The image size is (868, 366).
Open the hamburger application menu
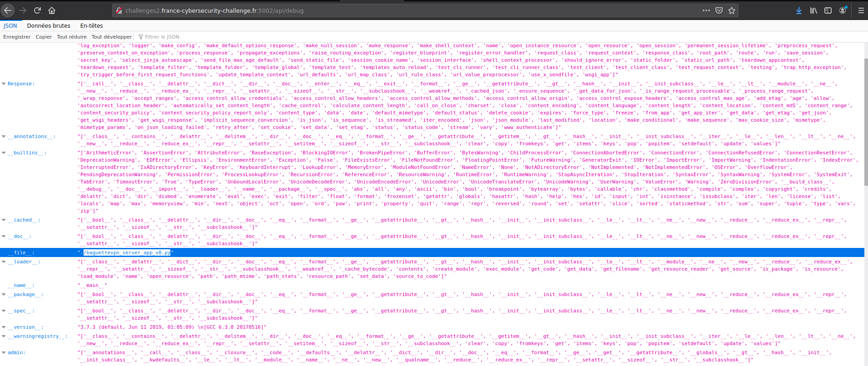[x=861, y=10]
